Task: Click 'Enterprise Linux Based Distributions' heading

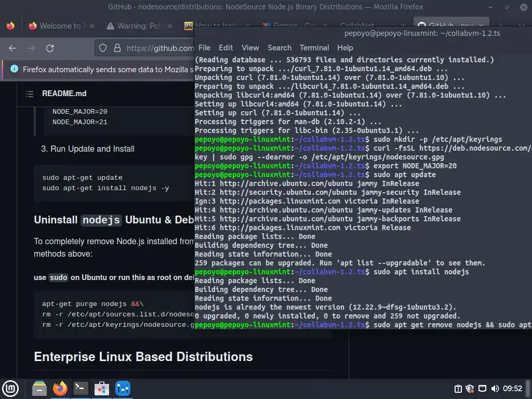Action: coord(143,357)
